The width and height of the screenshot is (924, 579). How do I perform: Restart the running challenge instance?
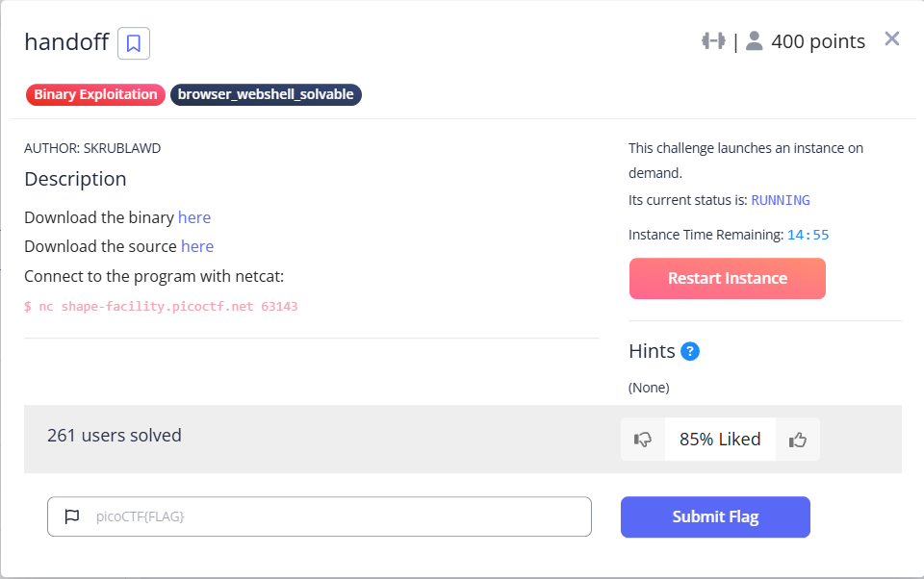pyautogui.click(x=728, y=279)
